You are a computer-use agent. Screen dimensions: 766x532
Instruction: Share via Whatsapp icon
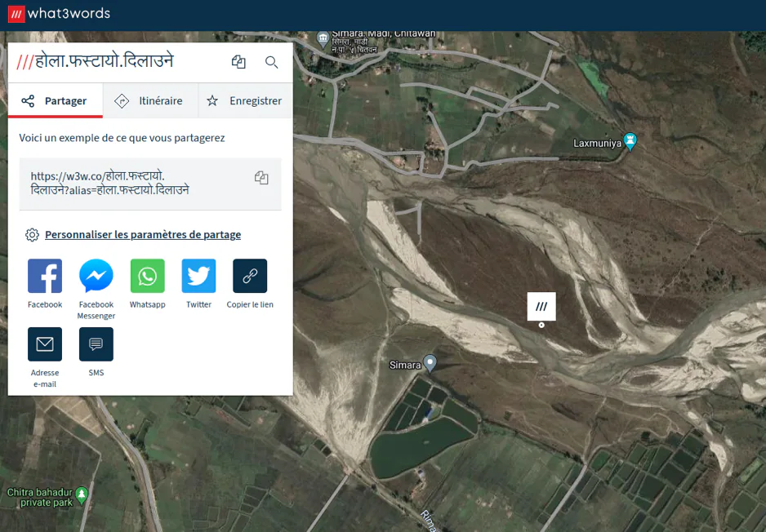tap(148, 276)
